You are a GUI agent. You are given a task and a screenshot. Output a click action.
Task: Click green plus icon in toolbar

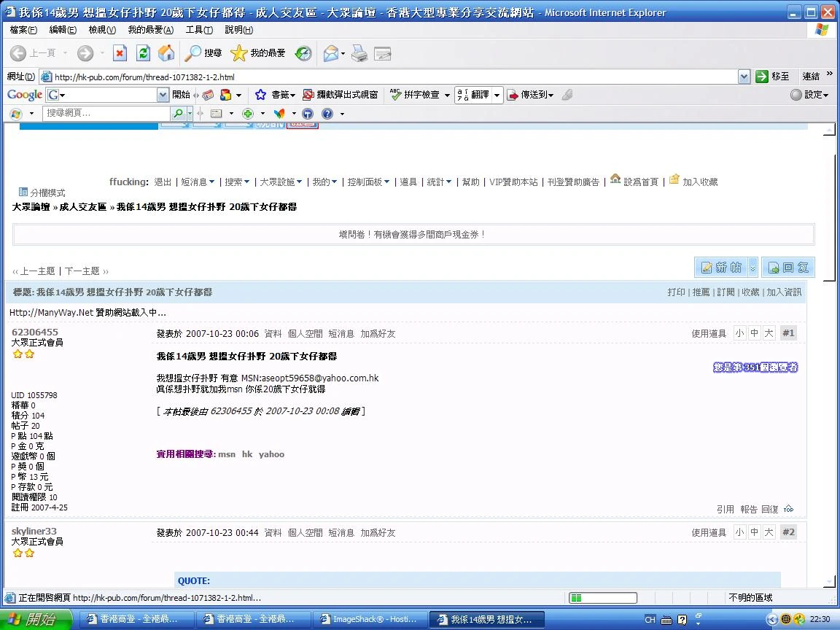tap(247, 114)
